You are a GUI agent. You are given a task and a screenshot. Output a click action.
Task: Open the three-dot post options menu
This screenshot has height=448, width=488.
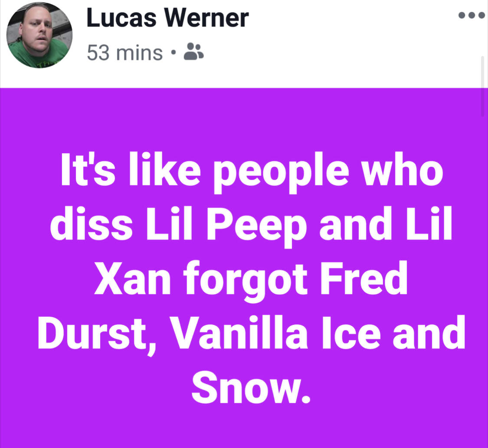[472, 15]
